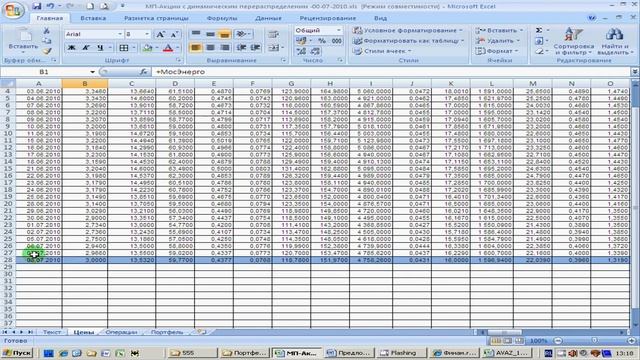Image resolution: width=640 pixels, height=360 pixels.
Task: Toggle left horizontal alignment
Action: point(196,48)
